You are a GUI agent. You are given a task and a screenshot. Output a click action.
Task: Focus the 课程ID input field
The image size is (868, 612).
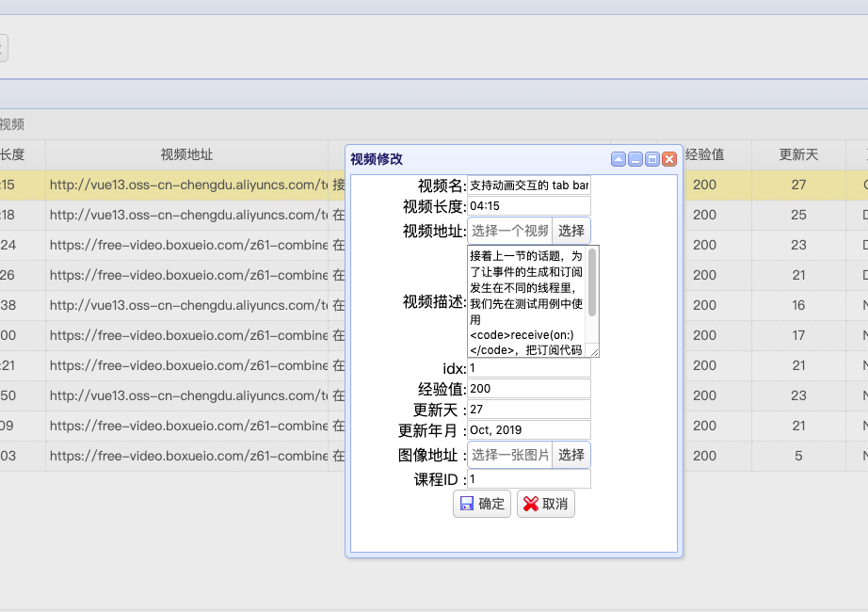pyautogui.click(x=529, y=479)
